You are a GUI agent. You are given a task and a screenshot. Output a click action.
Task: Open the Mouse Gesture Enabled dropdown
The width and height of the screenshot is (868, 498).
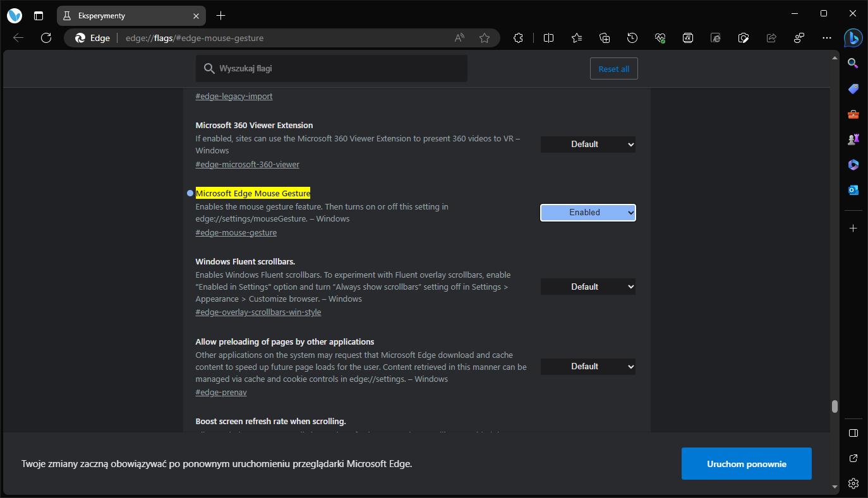tap(588, 213)
